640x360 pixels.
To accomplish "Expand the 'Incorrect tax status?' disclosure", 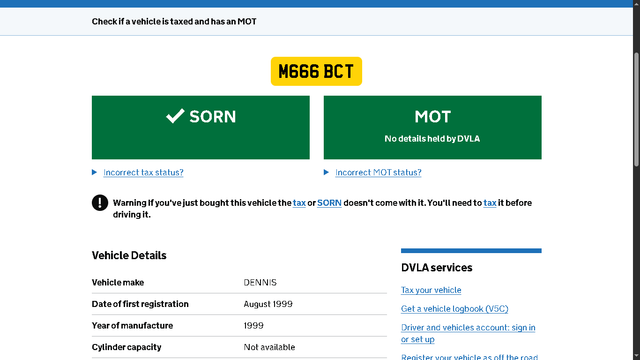I will pos(143,172).
